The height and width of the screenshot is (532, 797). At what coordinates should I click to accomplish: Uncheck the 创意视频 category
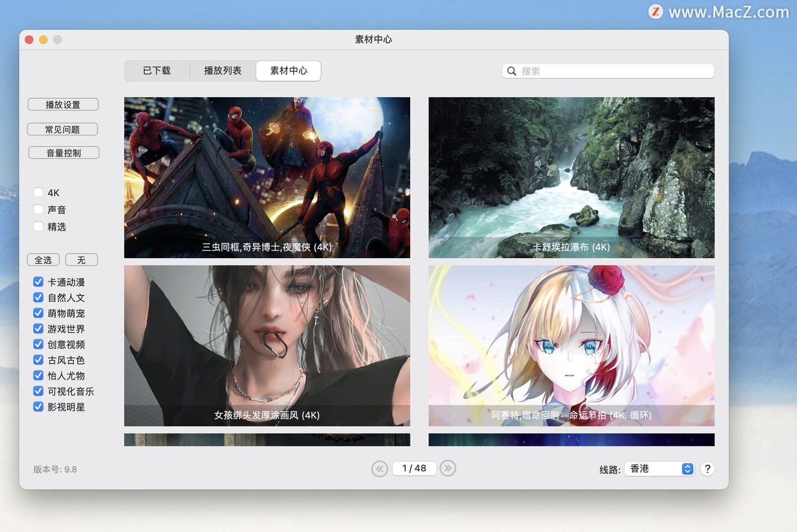coord(38,344)
